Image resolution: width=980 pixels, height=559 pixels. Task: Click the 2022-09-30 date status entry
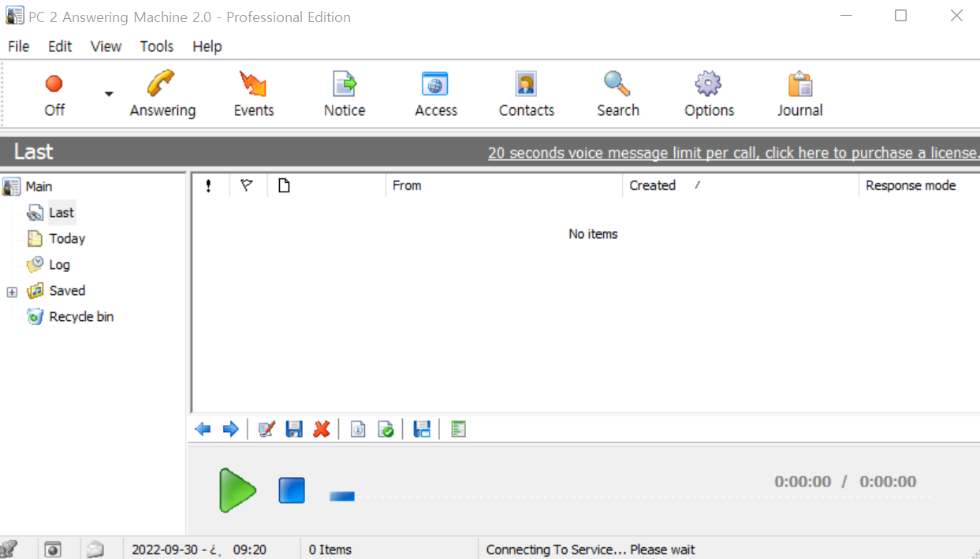(199, 550)
